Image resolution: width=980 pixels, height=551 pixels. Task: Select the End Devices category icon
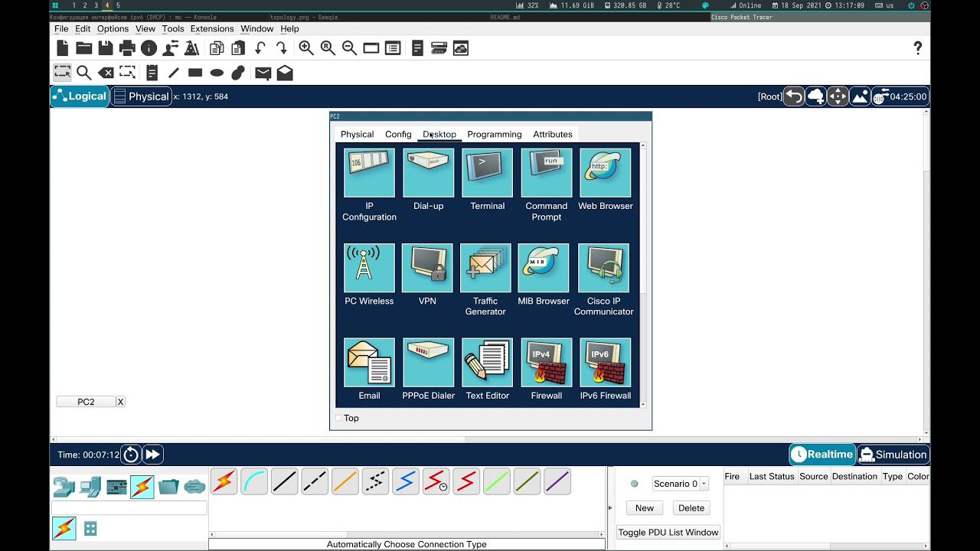[90, 487]
